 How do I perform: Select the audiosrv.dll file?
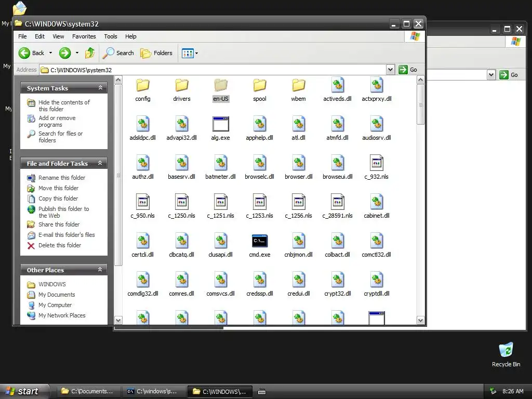click(x=376, y=129)
